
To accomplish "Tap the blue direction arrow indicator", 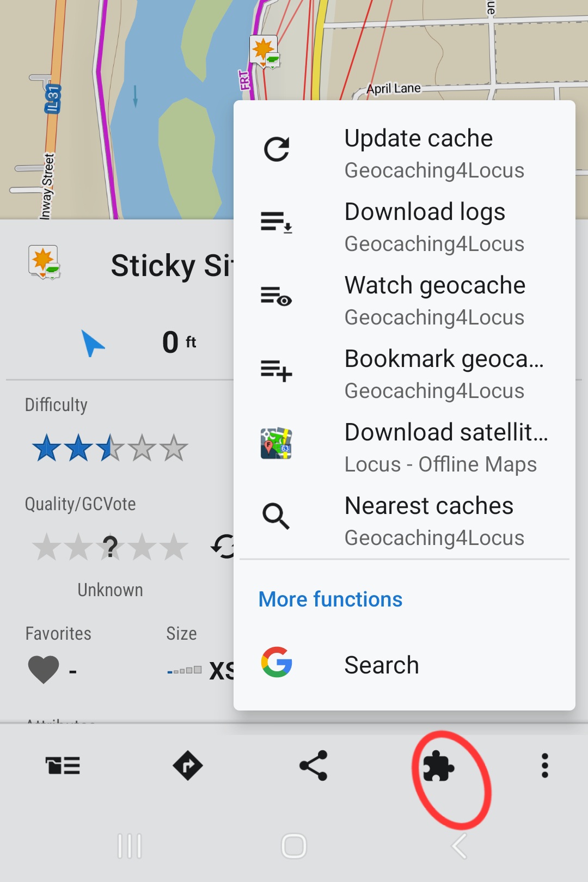I will coord(92,343).
